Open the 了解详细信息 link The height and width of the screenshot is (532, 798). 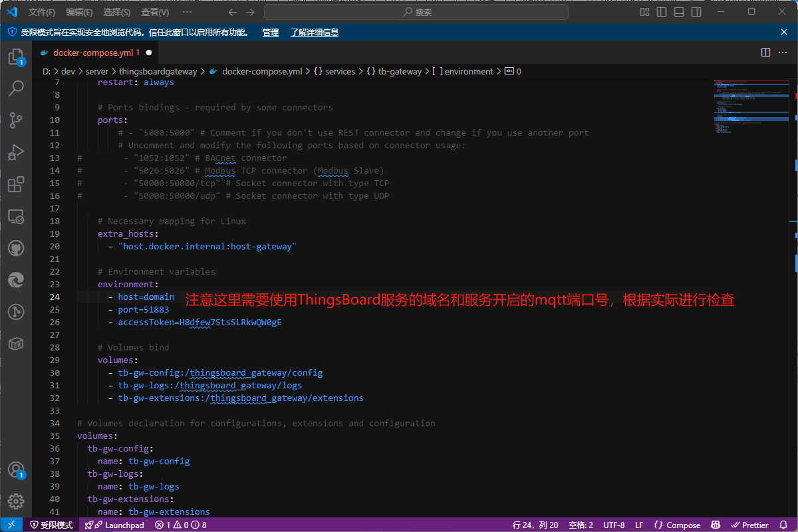(x=315, y=32)
